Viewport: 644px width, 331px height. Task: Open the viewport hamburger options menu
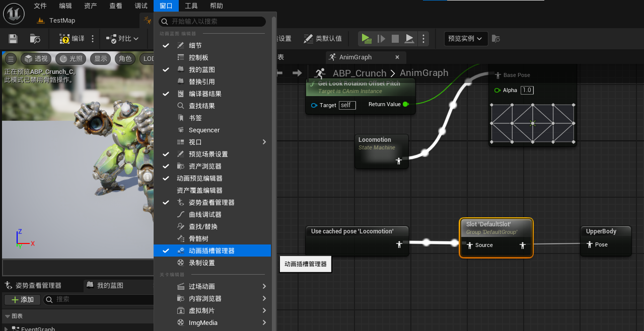coord(11,59)
